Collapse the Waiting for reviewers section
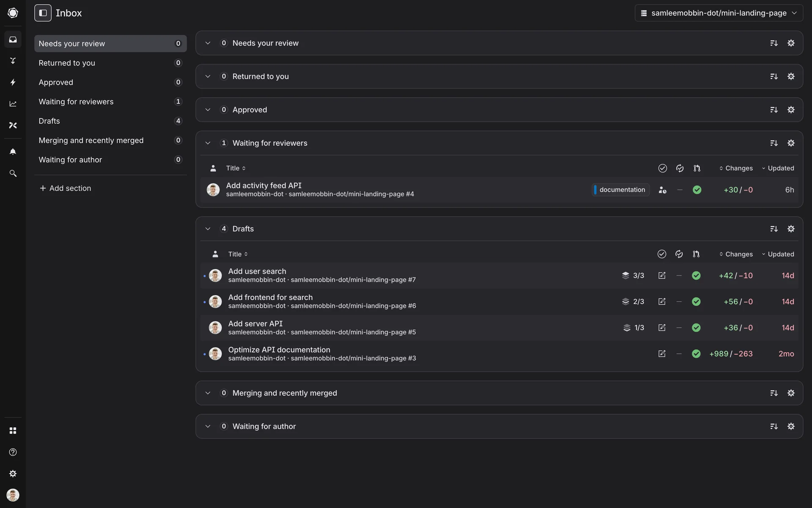This screenshot has width=812, height=508. click(x=208, y=143)
